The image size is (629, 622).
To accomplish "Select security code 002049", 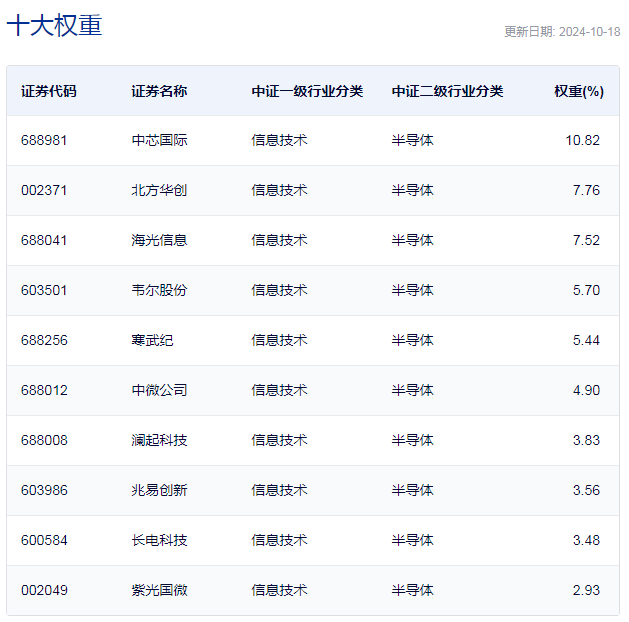I will [44, 590].
